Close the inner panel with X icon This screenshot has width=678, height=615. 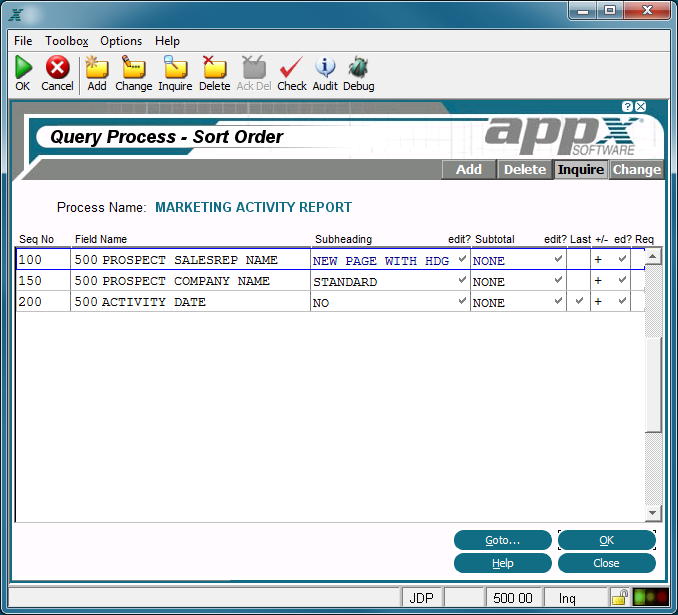click(x=640, y=106)
